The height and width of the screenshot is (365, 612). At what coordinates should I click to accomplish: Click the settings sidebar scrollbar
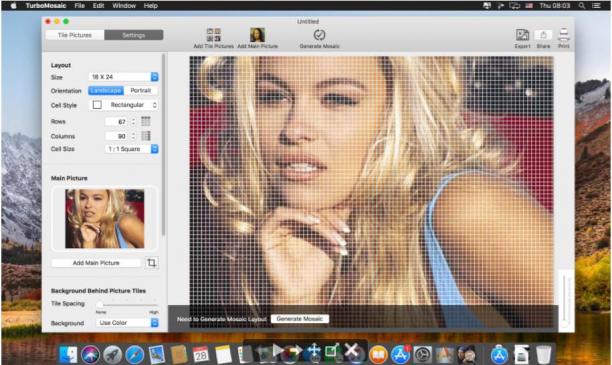pos(164,144)
